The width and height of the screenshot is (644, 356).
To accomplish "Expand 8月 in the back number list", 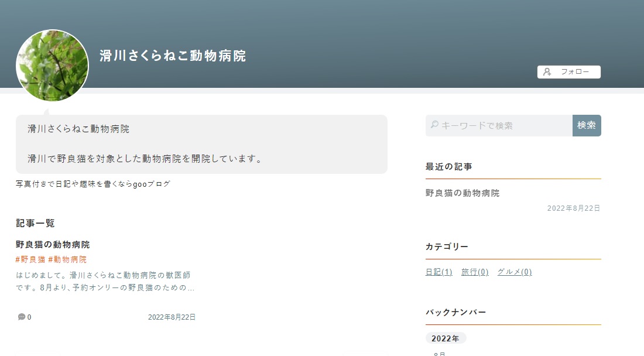I will [x=438, y=354].
